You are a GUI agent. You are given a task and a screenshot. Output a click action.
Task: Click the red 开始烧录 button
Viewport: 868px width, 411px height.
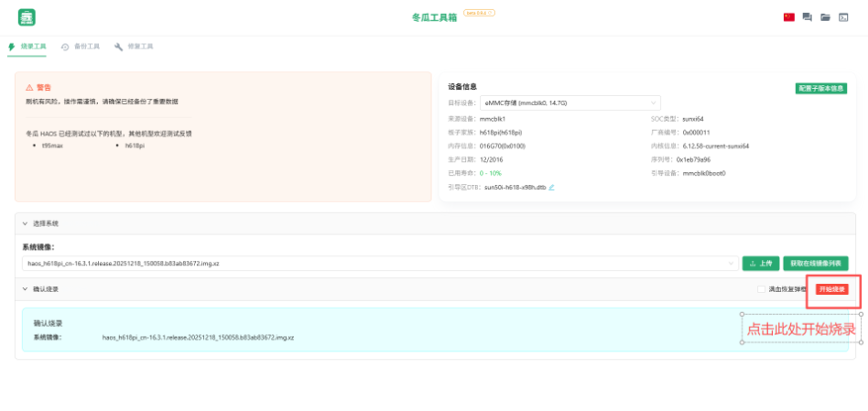pos(831,289)
